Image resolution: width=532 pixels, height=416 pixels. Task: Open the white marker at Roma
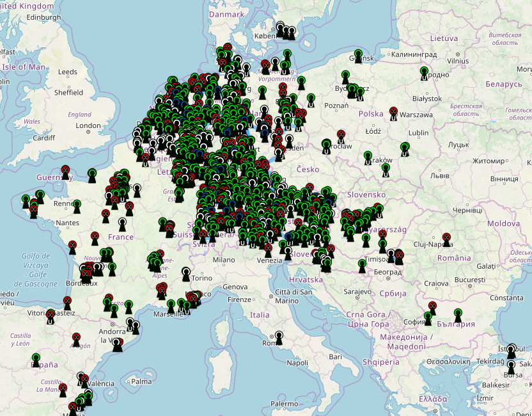click(279, 338)
